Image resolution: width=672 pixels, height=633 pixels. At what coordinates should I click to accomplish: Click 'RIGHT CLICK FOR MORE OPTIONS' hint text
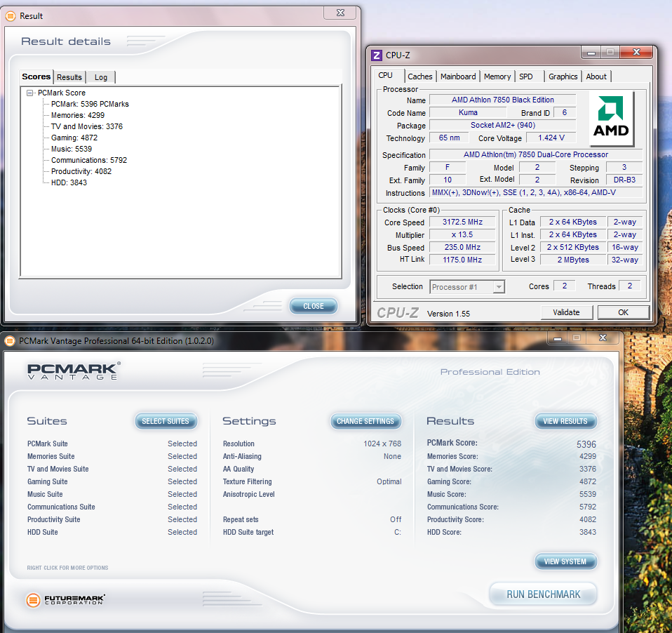pos(68,568)
